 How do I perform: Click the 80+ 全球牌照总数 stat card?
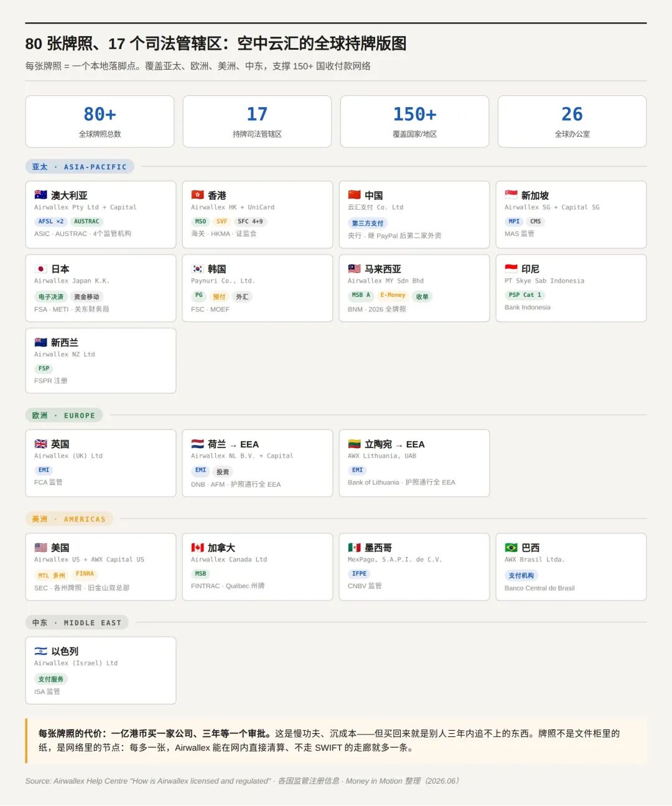pyautogui.click(x=100, y=121)
